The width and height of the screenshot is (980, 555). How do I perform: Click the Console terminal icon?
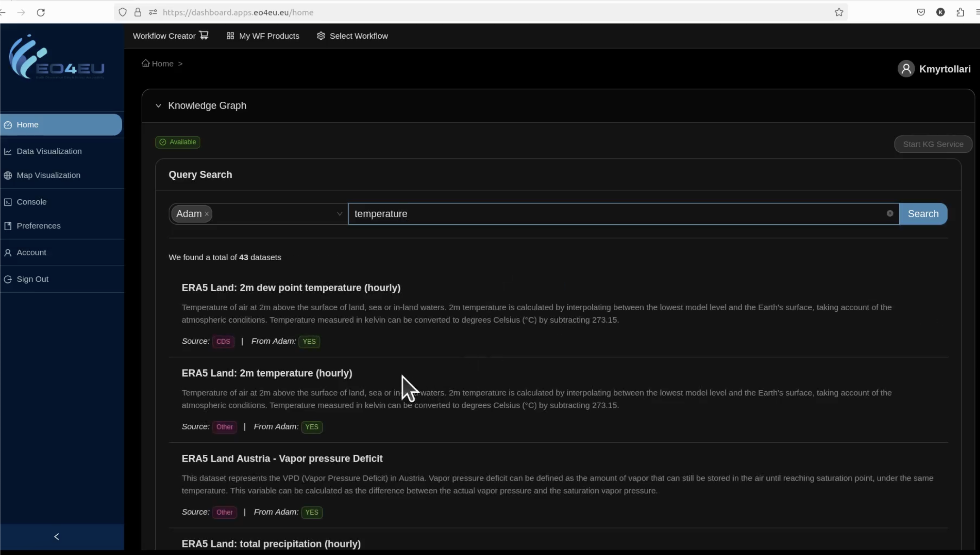pyautogui.click(x=8, y=202)
